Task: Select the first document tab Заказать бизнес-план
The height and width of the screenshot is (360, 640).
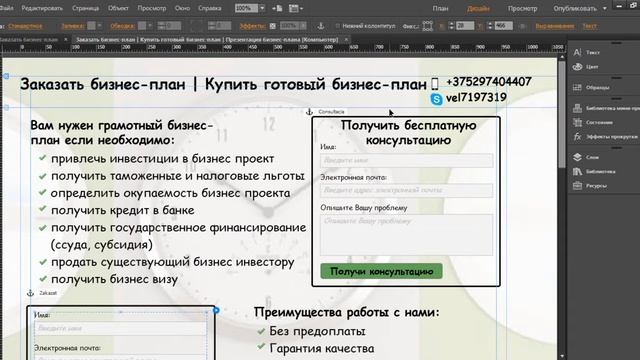Action: (29, 40)
